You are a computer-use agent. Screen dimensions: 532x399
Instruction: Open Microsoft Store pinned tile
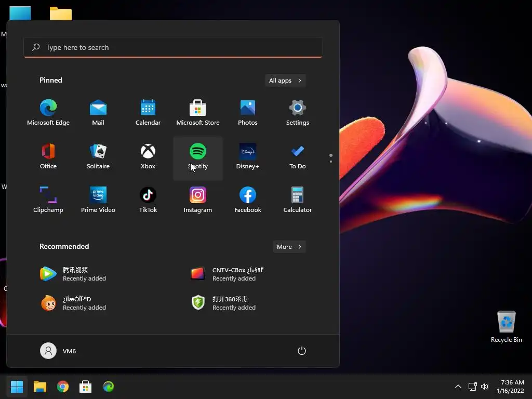tap(198, 113)
